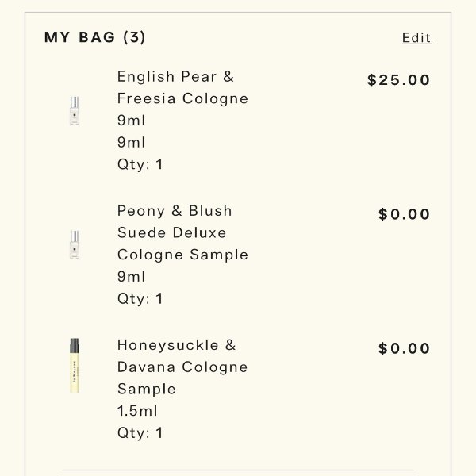476x476 pixels.
Task: Open the English Pear & Freesia Cologne thumbnail
Action: click(75, 110)
